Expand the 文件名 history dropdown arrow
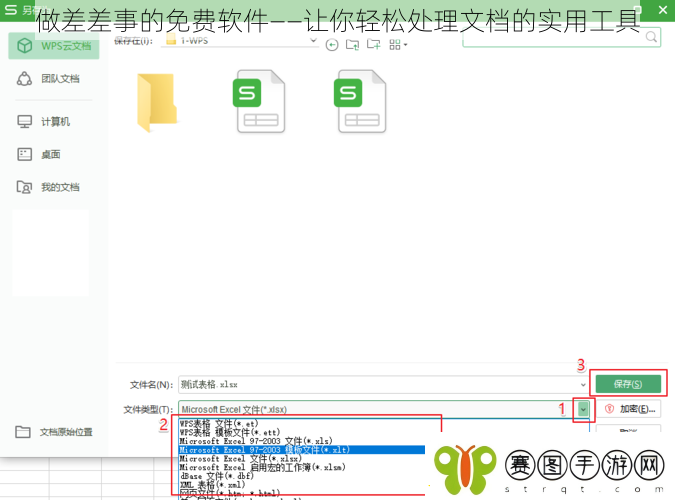Image resolution: width=675 pixels, height=500 pixels. click(x=583, y=385)
